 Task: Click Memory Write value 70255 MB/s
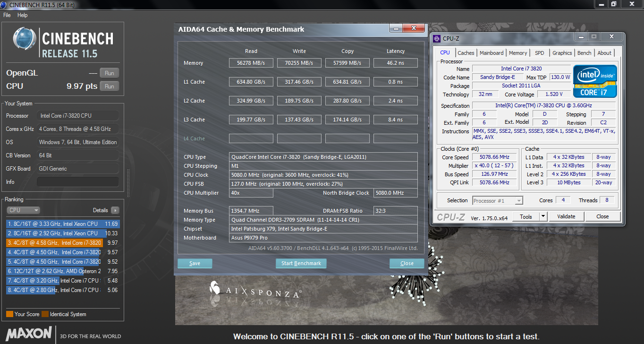click(x=299, y=63)
